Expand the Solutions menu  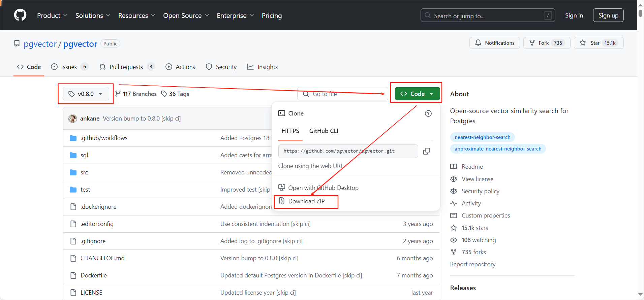click(93, 15)
